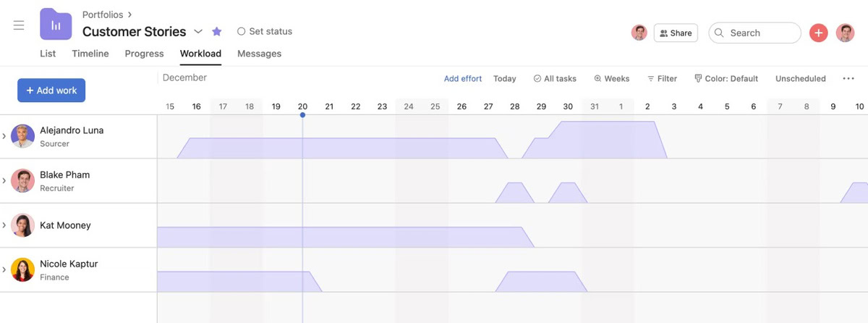Click the Add work button

pyautogui.click(x=51, y=91)
